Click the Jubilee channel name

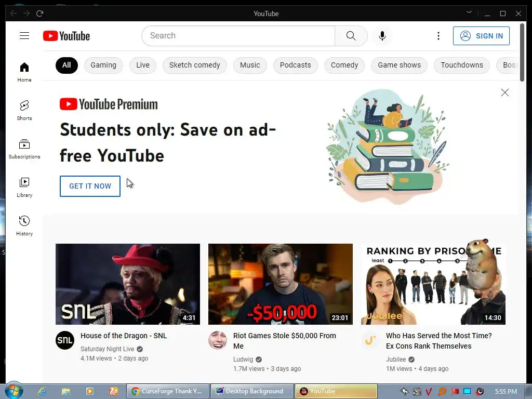[x=396, y=360]
